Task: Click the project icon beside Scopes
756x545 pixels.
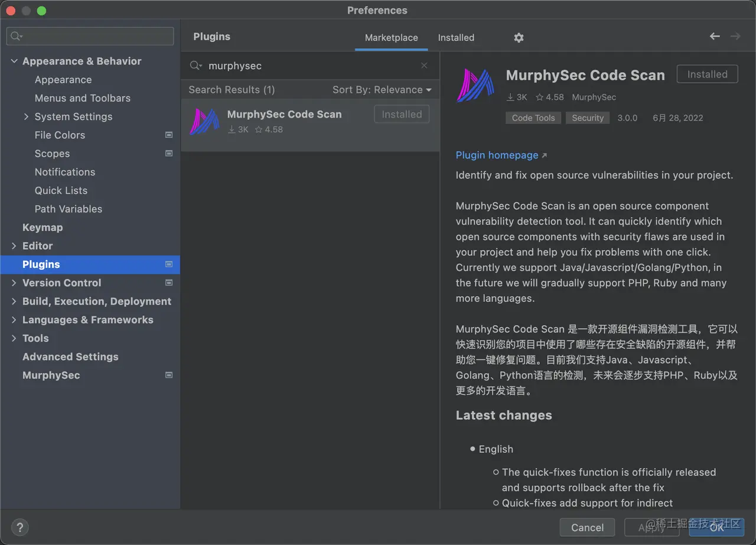Action: click(169, 154)
